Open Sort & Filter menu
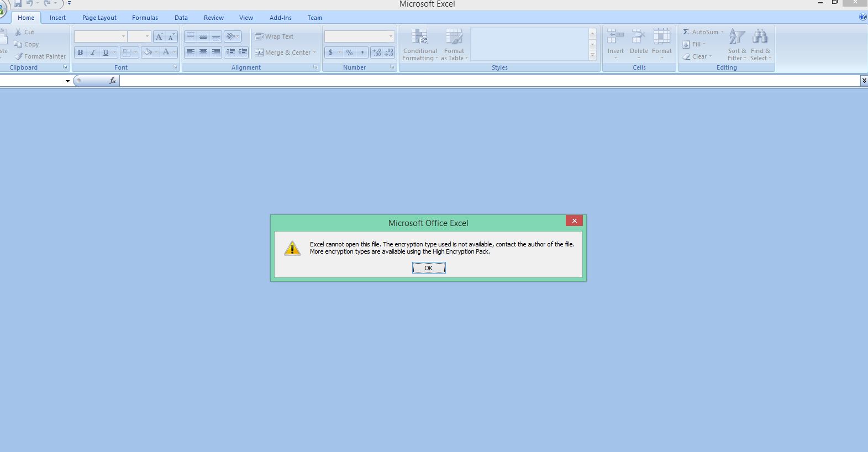This screenshot has width=868, height=452. pos(737,45)
